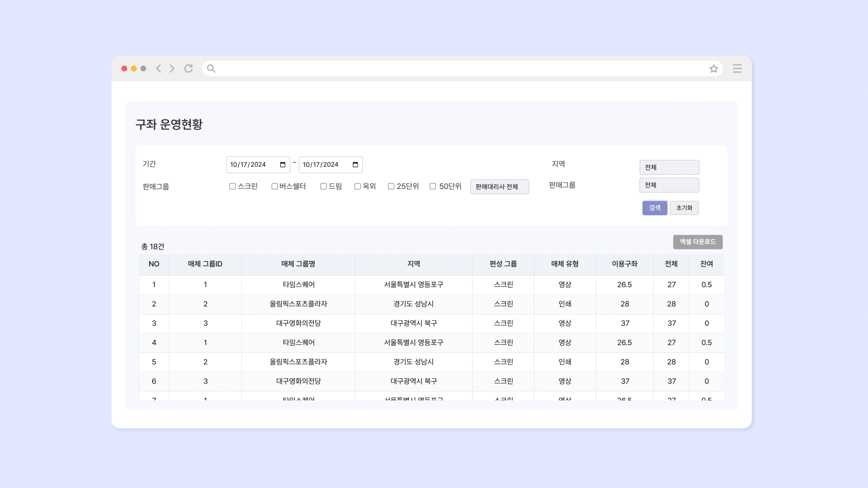Check the 스크린 checkbox

pyautogui.click(x=232, y=186)
